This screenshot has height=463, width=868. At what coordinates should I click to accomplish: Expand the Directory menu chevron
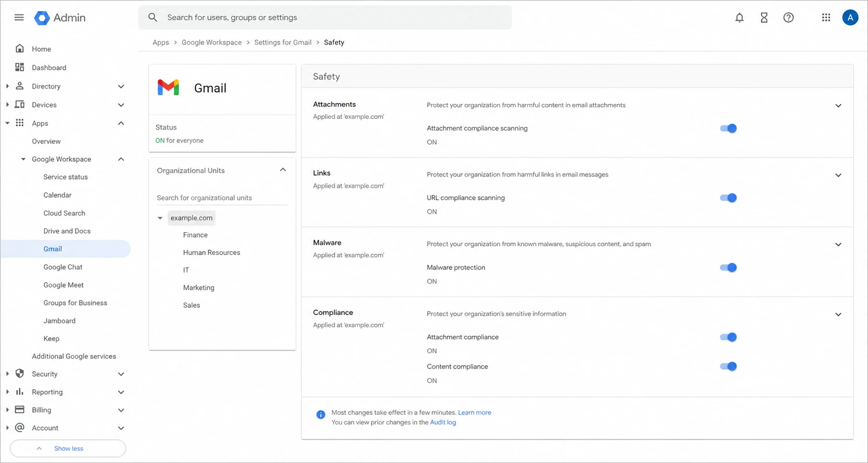(121, 86)
